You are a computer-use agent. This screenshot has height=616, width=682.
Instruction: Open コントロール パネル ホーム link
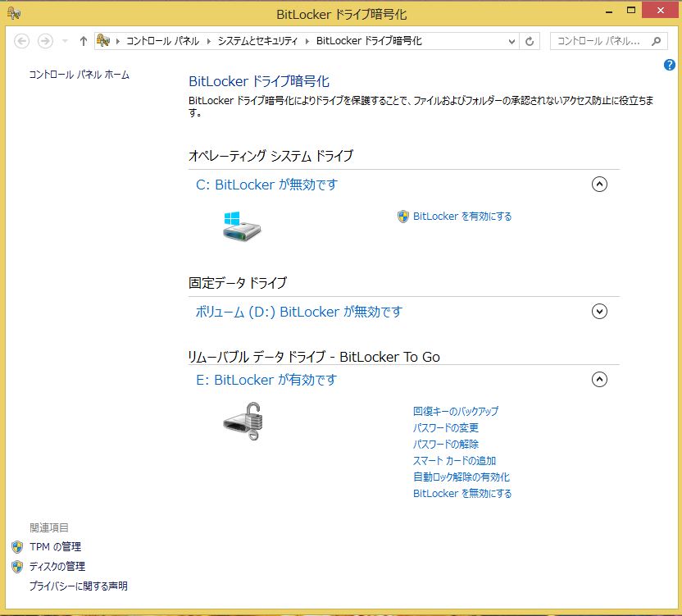pyautogui.click(x=80, y=75)
